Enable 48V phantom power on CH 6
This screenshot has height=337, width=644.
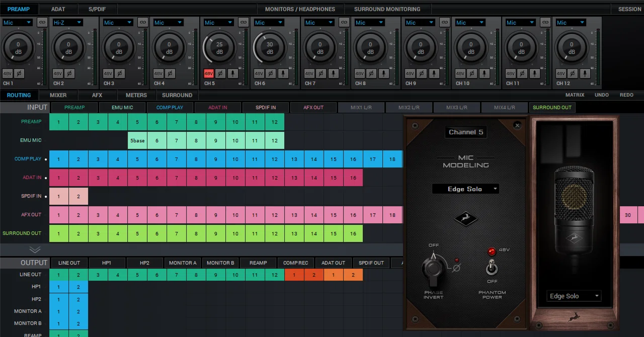point(259,73)
